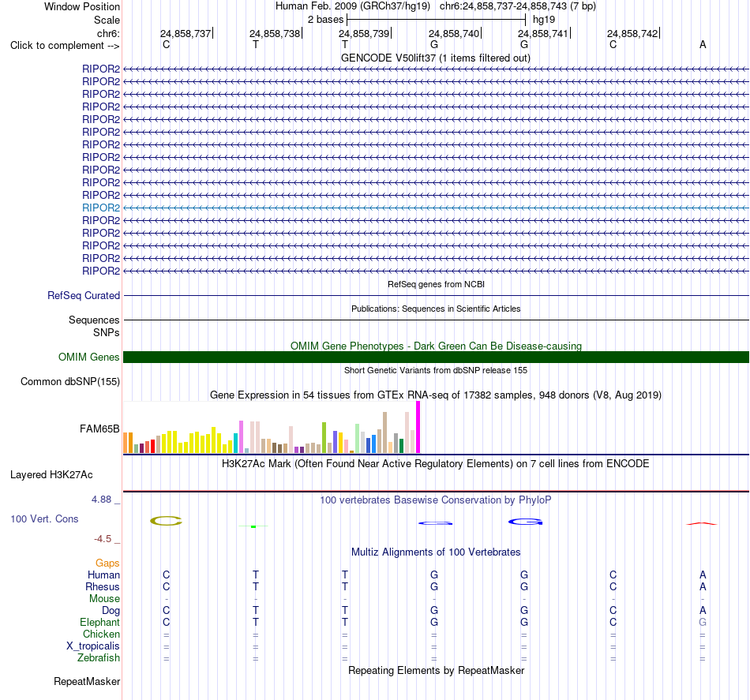
Task: Select the dark green OMIM Genes bar
Action: tap(436, 357)
